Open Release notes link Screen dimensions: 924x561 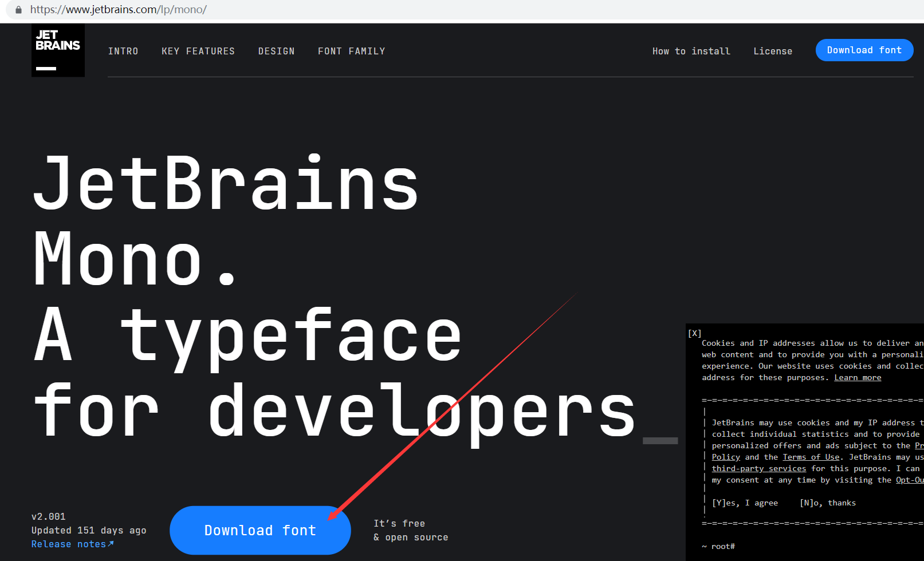pos(73,544)
